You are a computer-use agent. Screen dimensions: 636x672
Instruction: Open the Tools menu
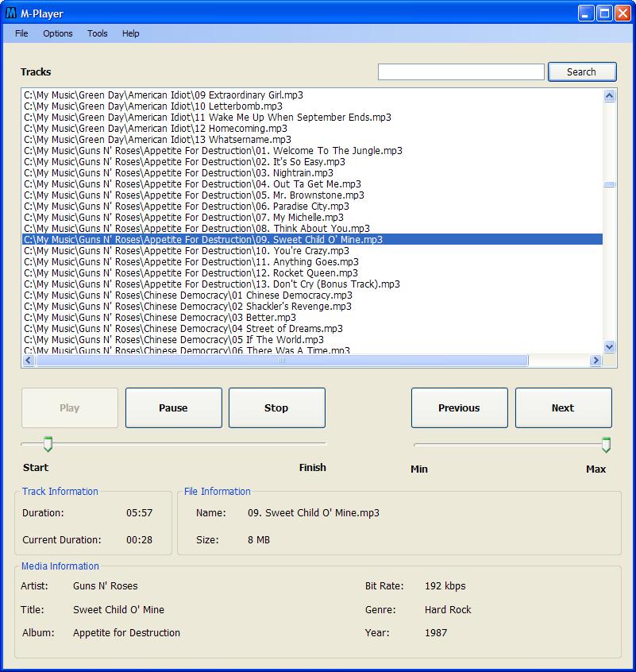98,33
